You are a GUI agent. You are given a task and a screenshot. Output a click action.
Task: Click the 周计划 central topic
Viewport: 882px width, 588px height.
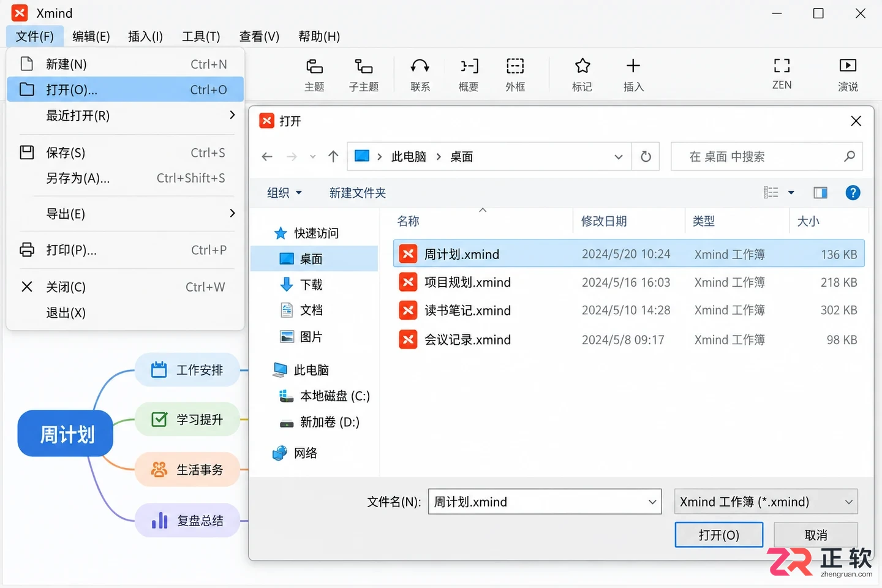tap(66, 434)
